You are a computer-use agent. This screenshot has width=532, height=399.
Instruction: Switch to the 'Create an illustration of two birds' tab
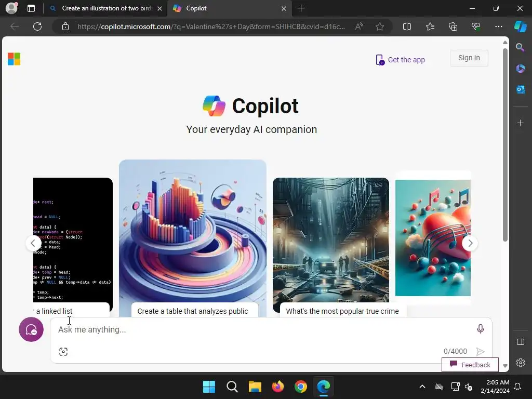(x=107, y=8)
